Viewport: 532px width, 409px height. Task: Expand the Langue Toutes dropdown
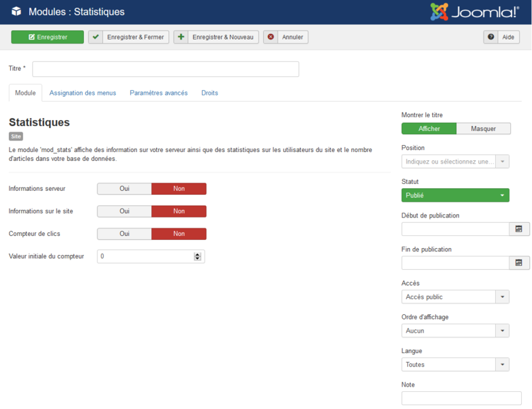coord(456,365)
